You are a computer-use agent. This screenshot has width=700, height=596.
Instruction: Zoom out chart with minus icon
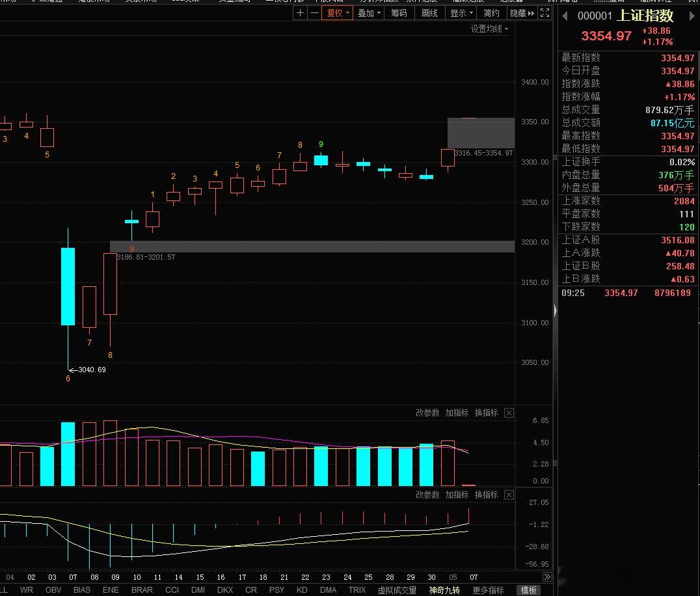[314, 13]
